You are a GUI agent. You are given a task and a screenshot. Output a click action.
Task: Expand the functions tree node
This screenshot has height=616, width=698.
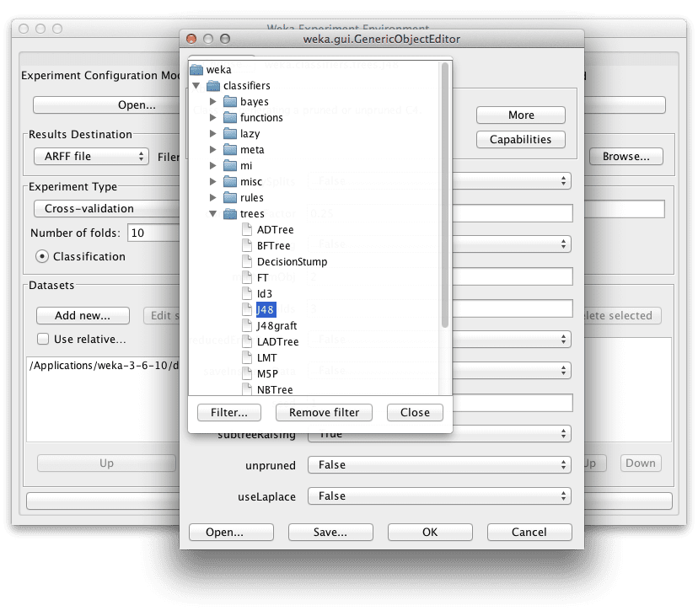(x=212, y=117)
